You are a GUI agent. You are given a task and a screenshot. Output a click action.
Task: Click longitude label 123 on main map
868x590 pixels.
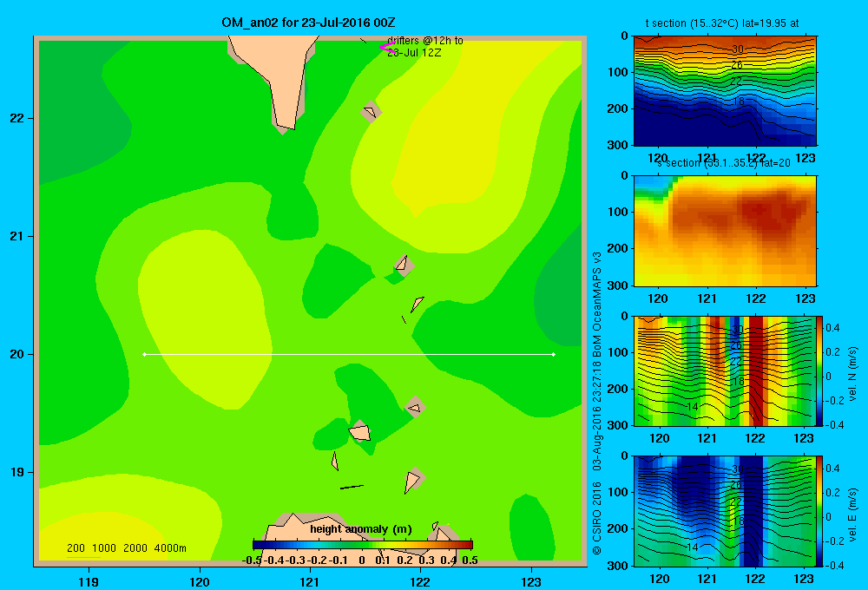coord(531,581)
